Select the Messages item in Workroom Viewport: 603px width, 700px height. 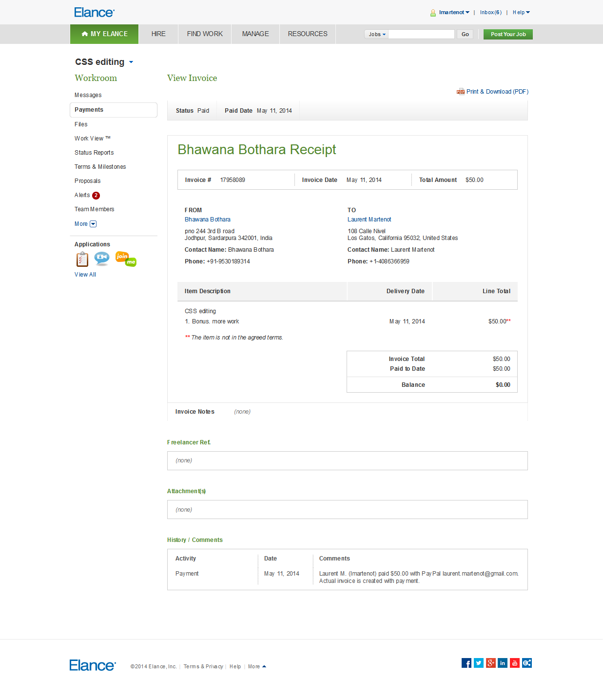(x=88, y=95)
